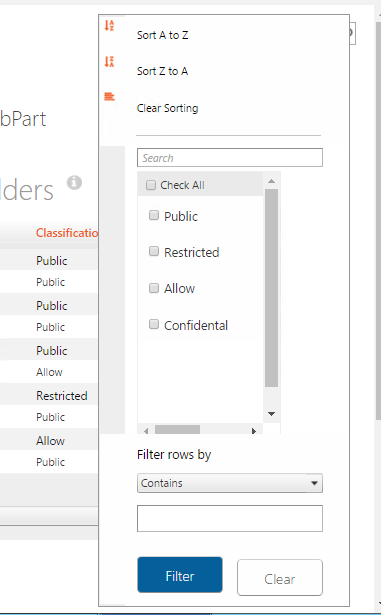
Task: Tick the Check All checkbox
Action: (x=151, y=185)
